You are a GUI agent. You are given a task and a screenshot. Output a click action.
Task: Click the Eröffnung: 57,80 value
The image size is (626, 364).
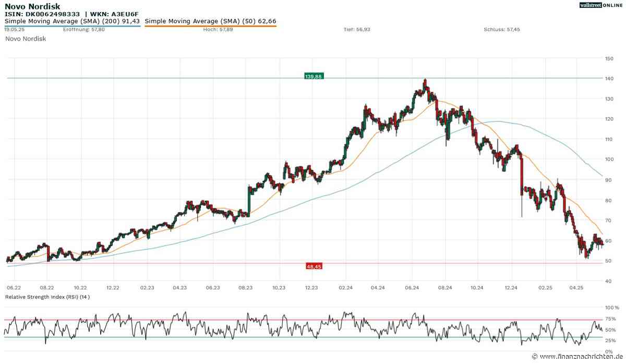pos(84,30)
